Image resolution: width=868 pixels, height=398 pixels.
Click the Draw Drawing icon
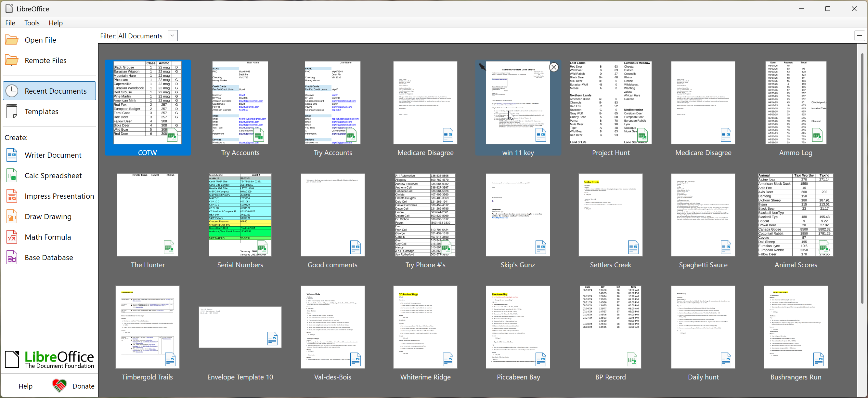[11, 217]
